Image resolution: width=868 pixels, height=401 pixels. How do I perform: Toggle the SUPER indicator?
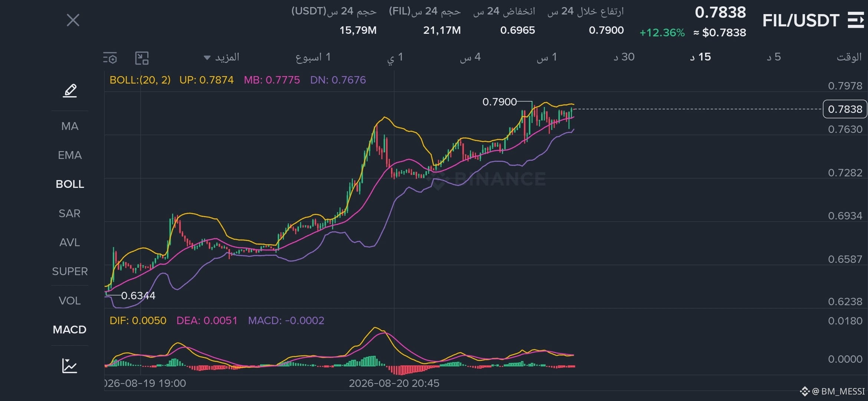(x=70, y=271)
